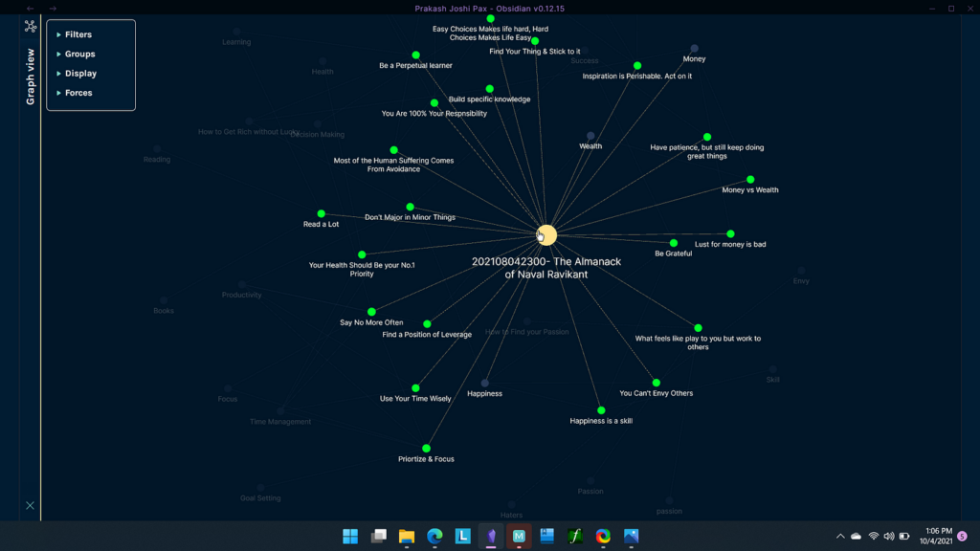Click the 'Build specific knowledge' node

(489, 89)
